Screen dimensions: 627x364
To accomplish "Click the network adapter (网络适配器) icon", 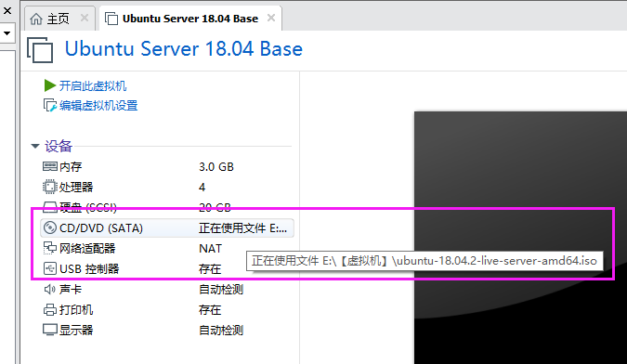I will pos(50,248).
